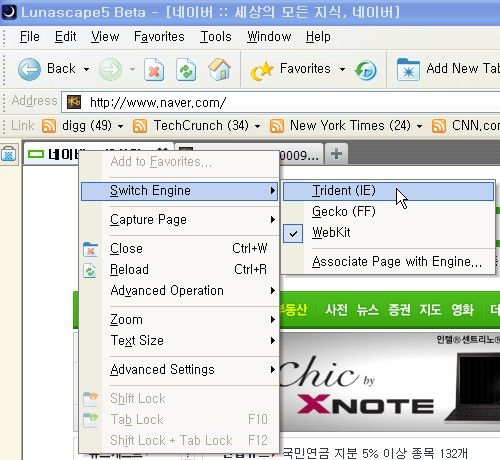Open the File menu
This screenshot has width=500, height=460.
(x=30, y=36)
